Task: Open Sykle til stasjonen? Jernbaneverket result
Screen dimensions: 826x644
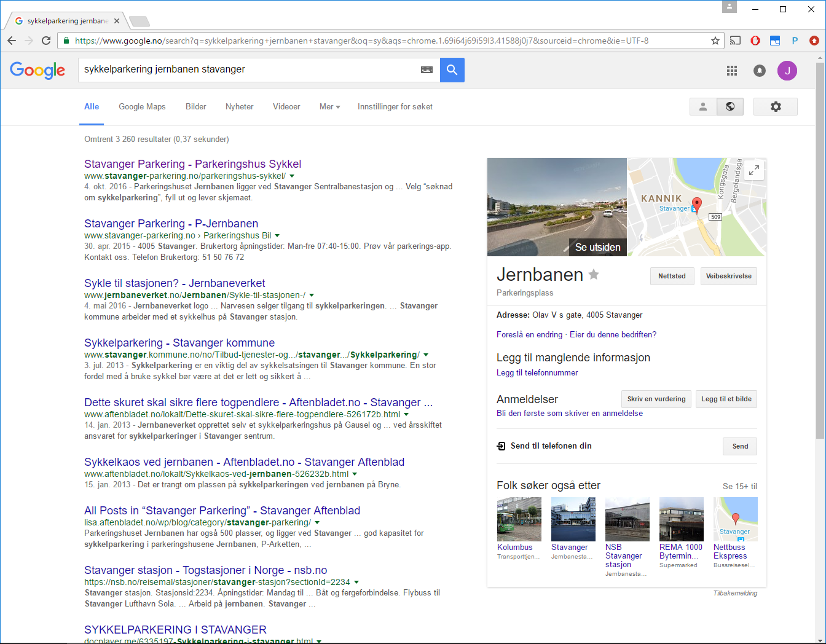Action: [175, 283]
